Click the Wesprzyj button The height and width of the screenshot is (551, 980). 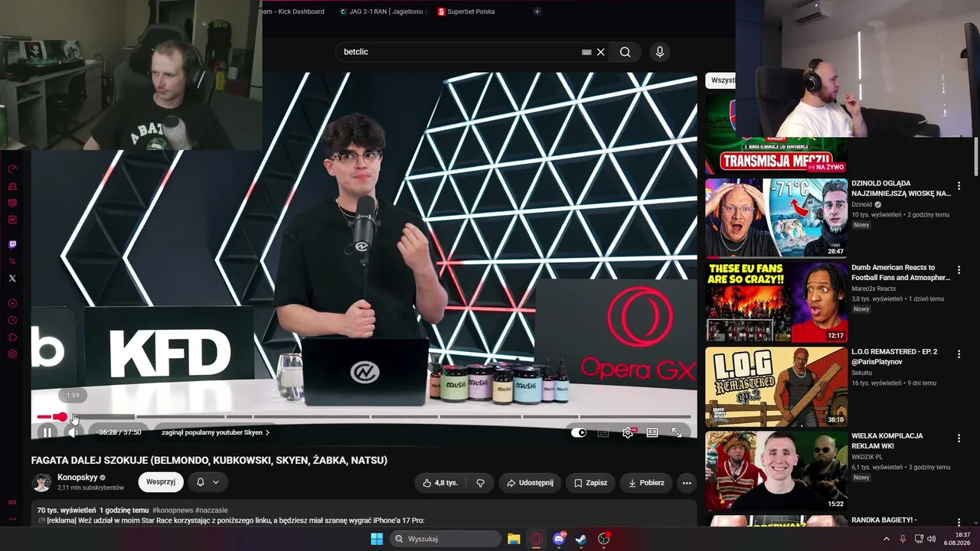[161, 482]
